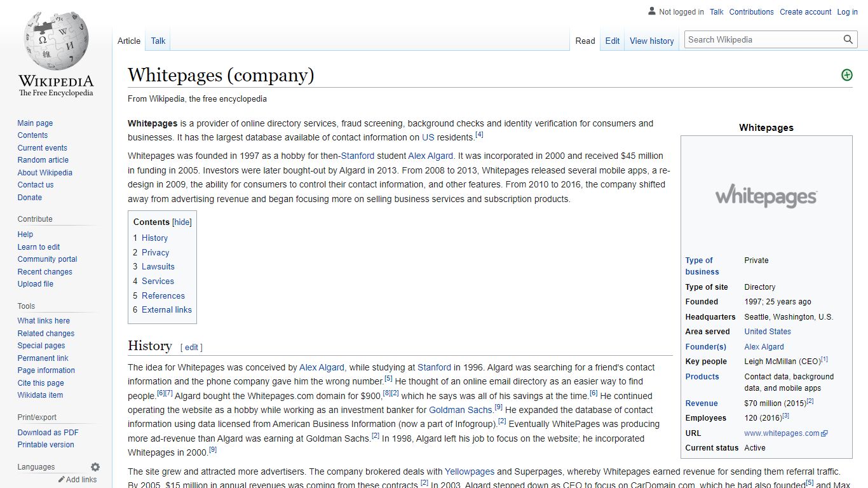Click Create account
Image resolution: width=868 pixels, height=488 pixels.
pos(806,11)
